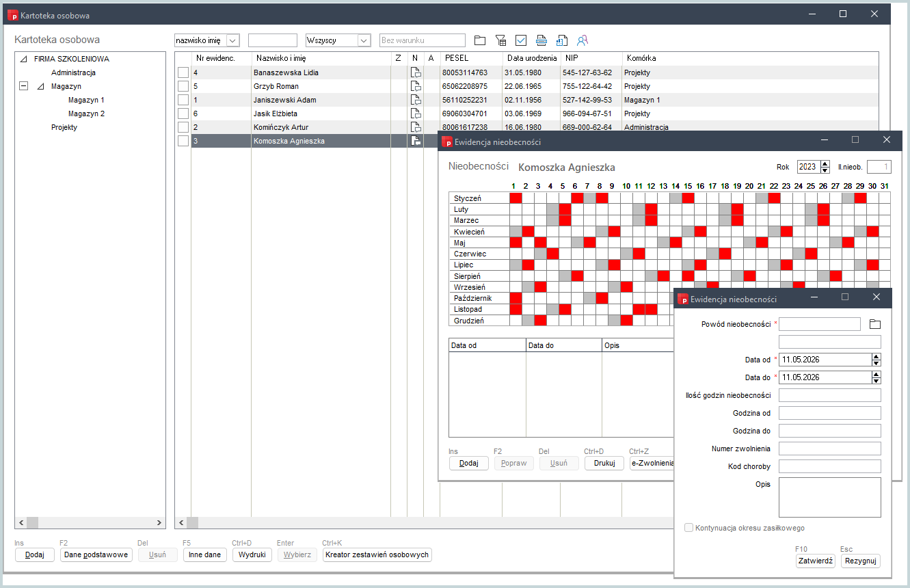Click the e-Zwolnienia button
The height and width of the screenshot is (588, 910).
(652, 463)
